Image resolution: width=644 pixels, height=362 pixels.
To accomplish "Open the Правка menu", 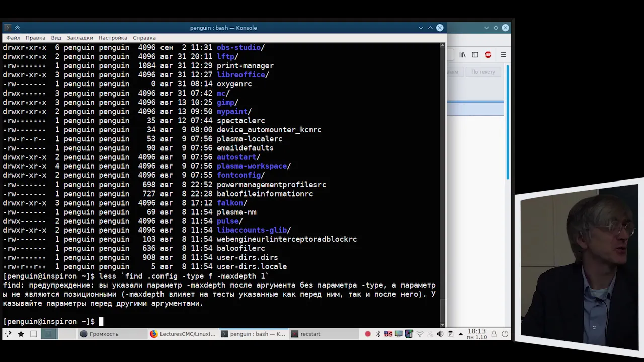I will point(35,38).
